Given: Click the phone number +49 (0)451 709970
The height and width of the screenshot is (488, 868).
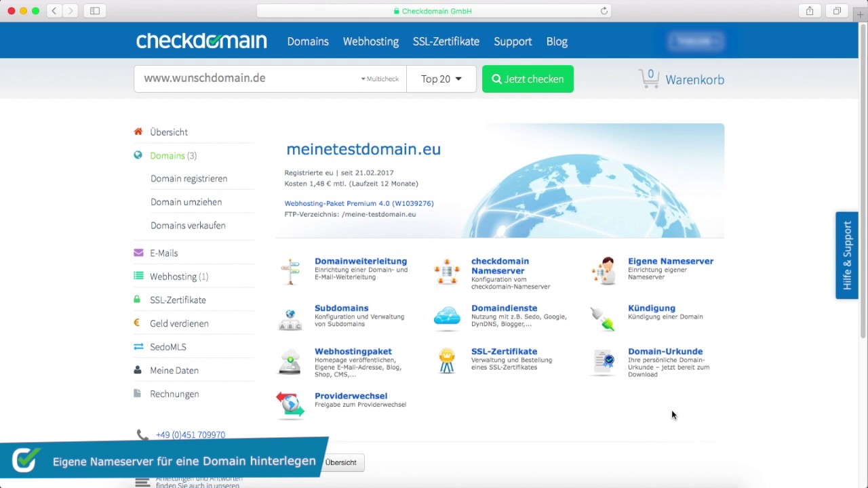Looking at the screenshot, I should point(191,434).
